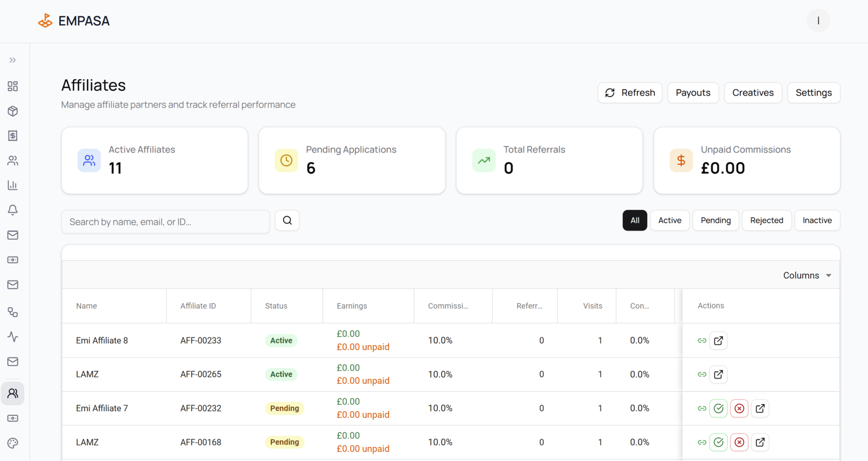Click the Pending Applications stat card
Viewport: 868px width, 461px height.
point(352,161)
